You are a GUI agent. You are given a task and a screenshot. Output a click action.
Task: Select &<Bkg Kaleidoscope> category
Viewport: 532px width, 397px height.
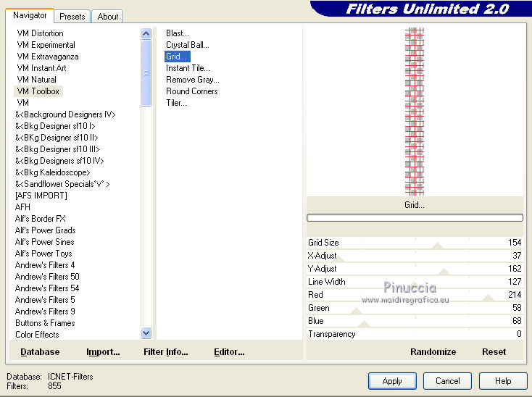(53, 172)
